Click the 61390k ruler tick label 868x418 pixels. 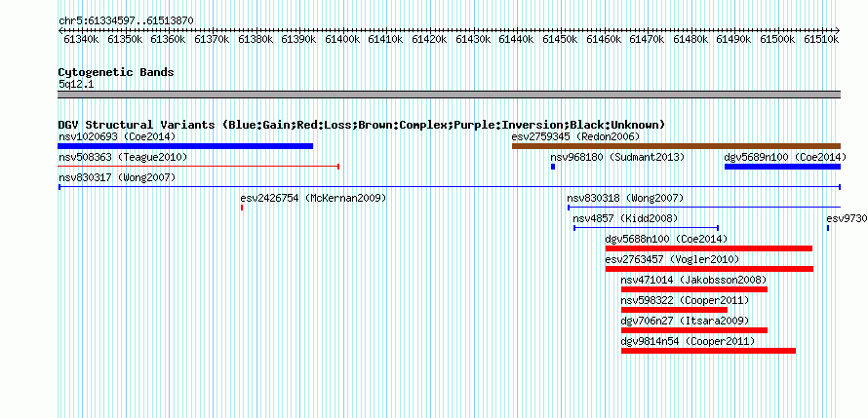coord(299,39)
